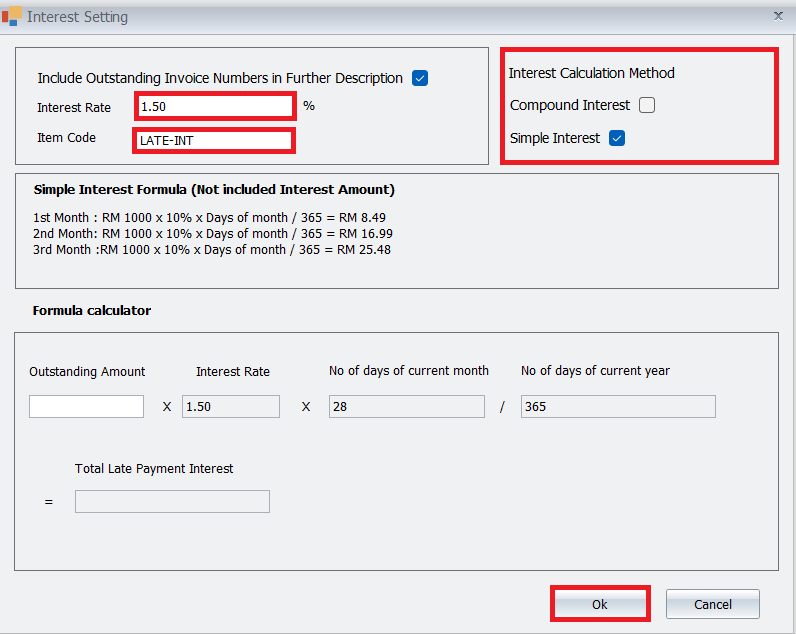Uncheck the Simple Interest checkbox
Screen dimensions: 796x634
click(x=617, y=138)
